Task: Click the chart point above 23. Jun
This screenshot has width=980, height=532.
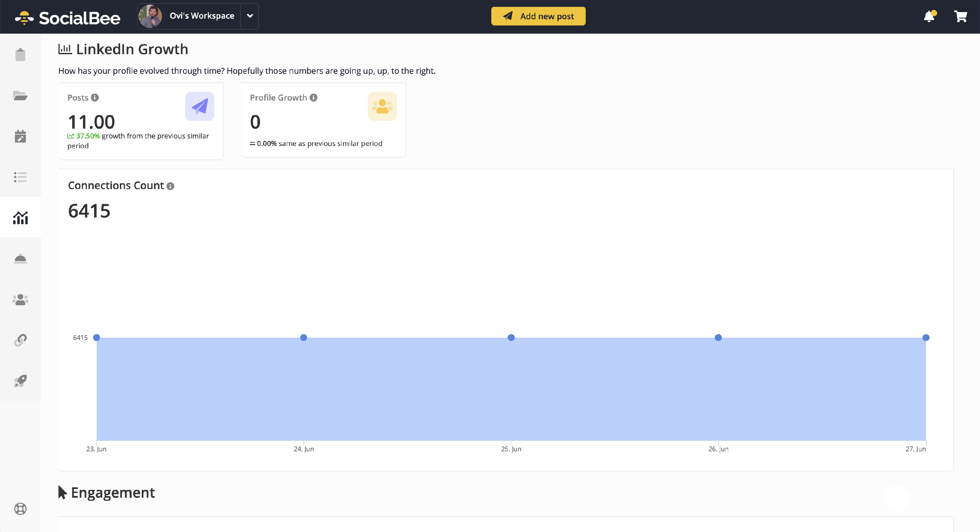Action: [x=97, y=337]
